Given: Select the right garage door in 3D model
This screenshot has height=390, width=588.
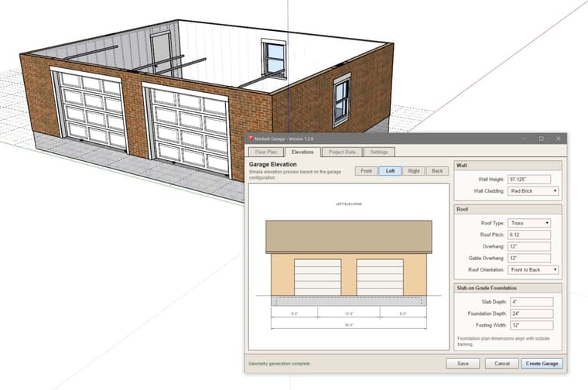Looking at the screenshot, I should [x=190, y=132].
